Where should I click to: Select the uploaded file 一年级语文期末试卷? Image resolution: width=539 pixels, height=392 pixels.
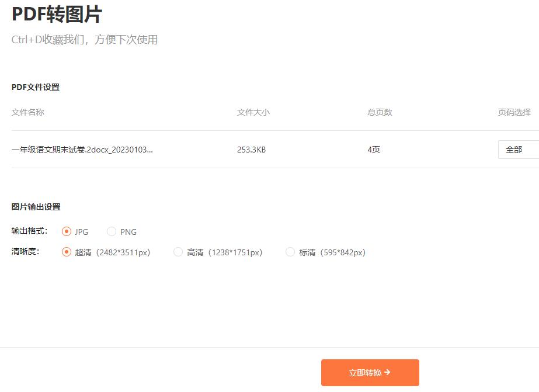click(x=82, y=150)
